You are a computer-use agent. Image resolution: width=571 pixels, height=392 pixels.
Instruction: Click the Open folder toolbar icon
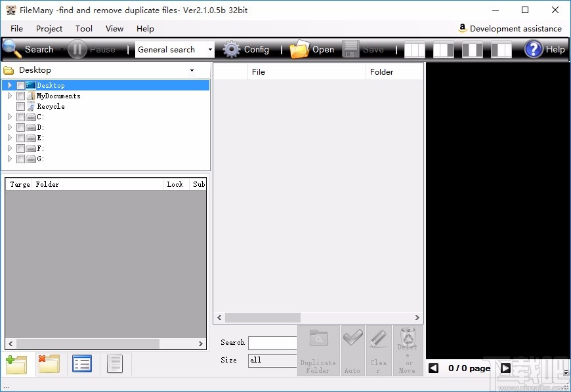(312, 49)
